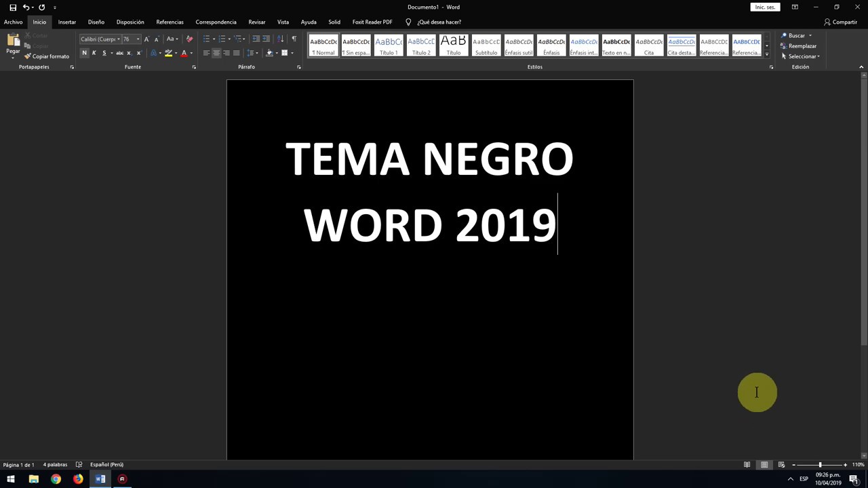The width and height of the screenshot is (868, 488).
Task: Click the Redo/Repeat icon
Action: point(41,7)
